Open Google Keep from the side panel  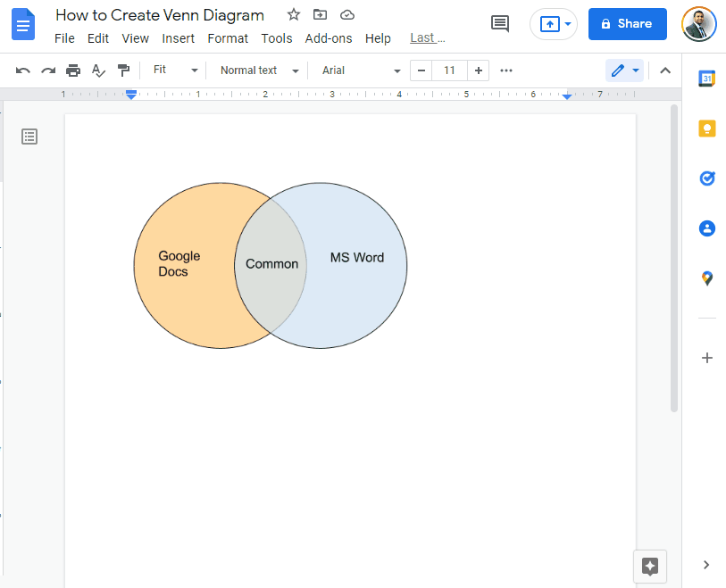click(707, 128)
